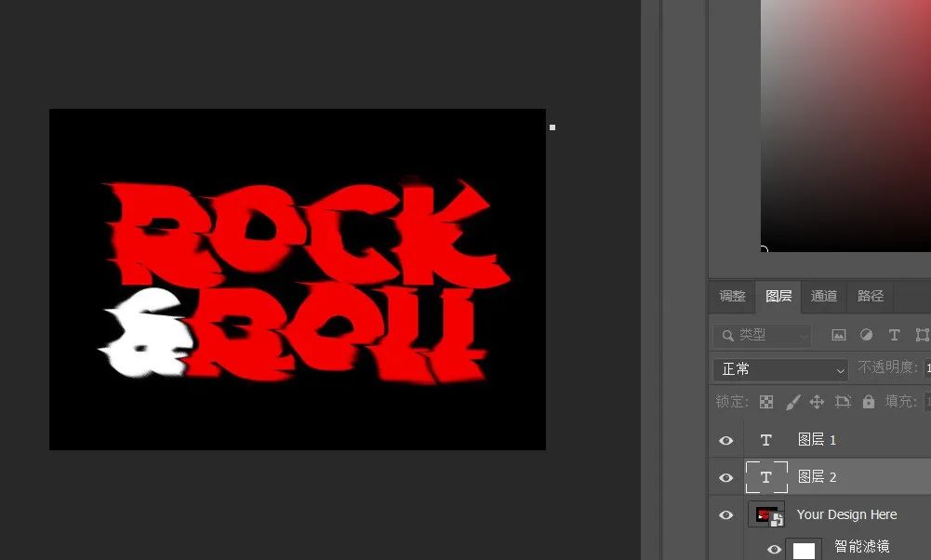Viewport: 931px width, 560px height.
Task: Switch to the 通道 tab
Action: tap(824, 296)
